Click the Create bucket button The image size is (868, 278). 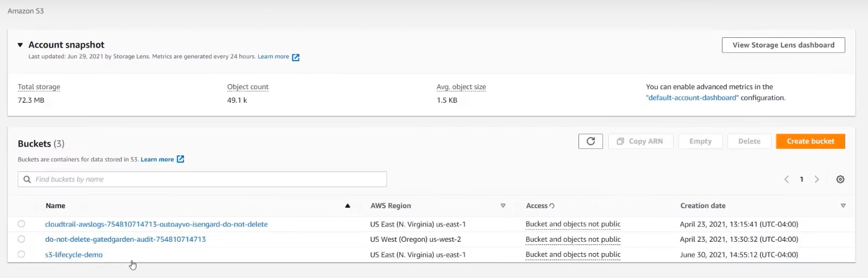click(810, 141)
